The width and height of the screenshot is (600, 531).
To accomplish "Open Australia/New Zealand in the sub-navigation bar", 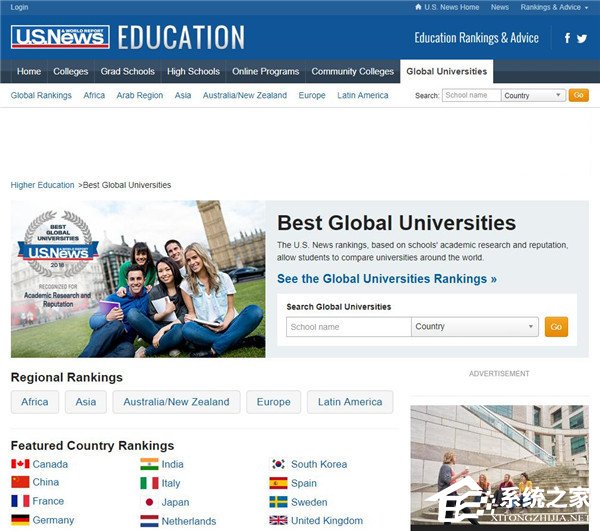I will click(245, 95).
